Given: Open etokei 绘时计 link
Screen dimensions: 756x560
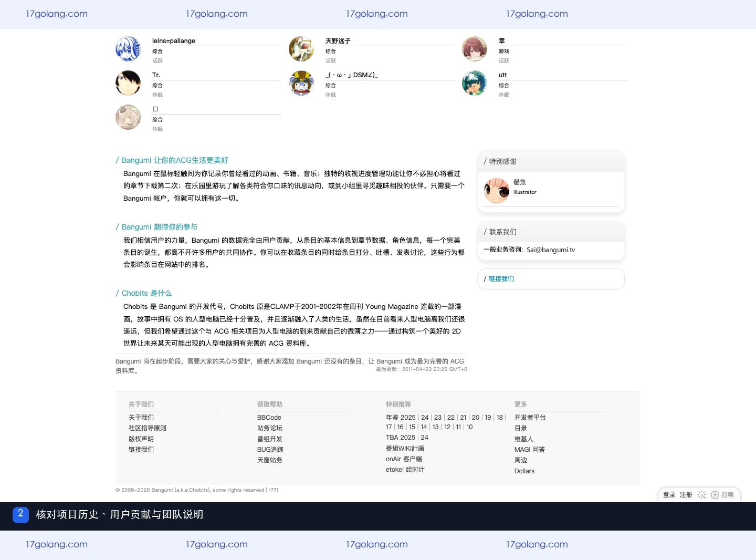Looking at the screenshot, I should (405, 470).
